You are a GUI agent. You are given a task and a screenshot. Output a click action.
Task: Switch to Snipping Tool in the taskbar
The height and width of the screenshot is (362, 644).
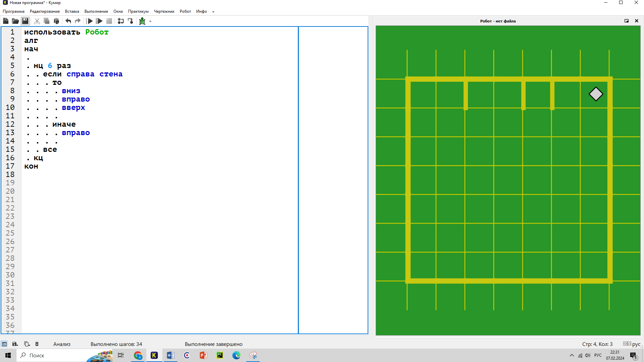point(253,355)
